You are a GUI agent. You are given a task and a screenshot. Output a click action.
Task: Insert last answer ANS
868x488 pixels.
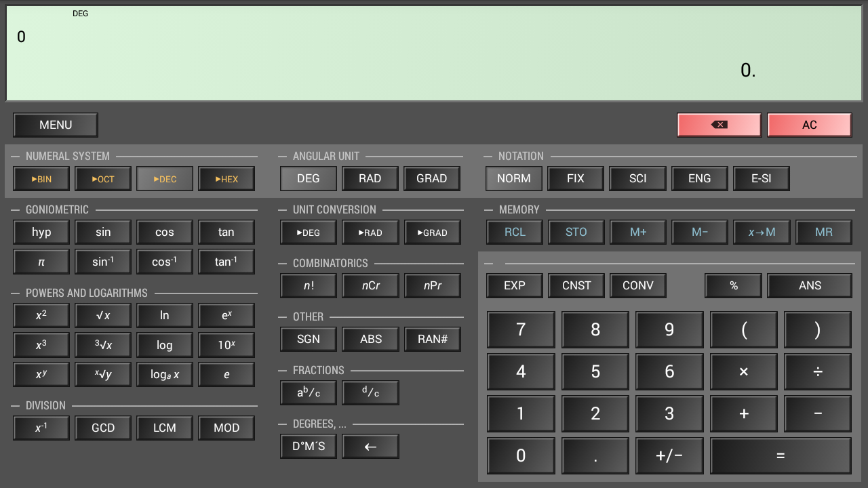pos(810,286)
